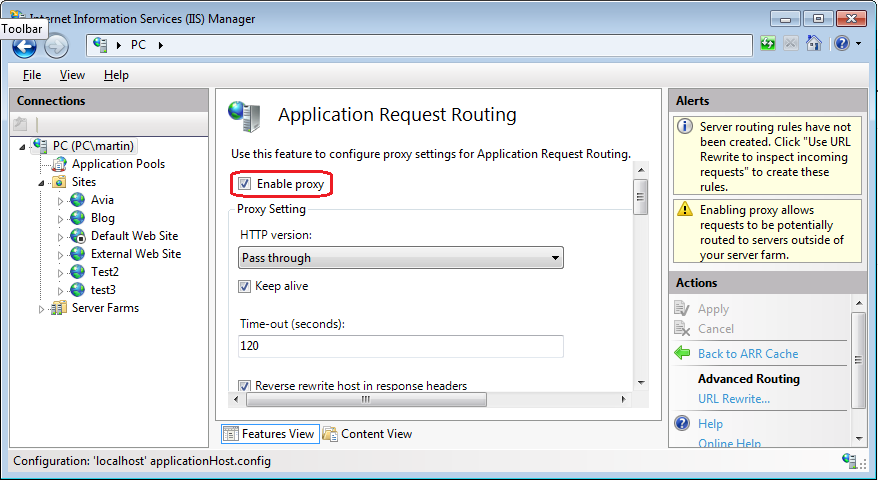The image size is (878, 480).
Task: Toggle the Keep alive checkbox
Action: tap(244, 286)
